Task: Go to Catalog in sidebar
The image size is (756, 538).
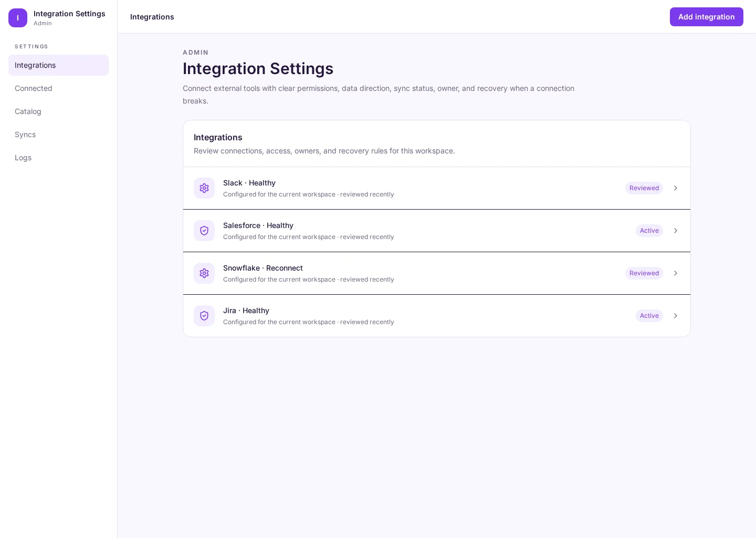Action: (x=58, y=111)
